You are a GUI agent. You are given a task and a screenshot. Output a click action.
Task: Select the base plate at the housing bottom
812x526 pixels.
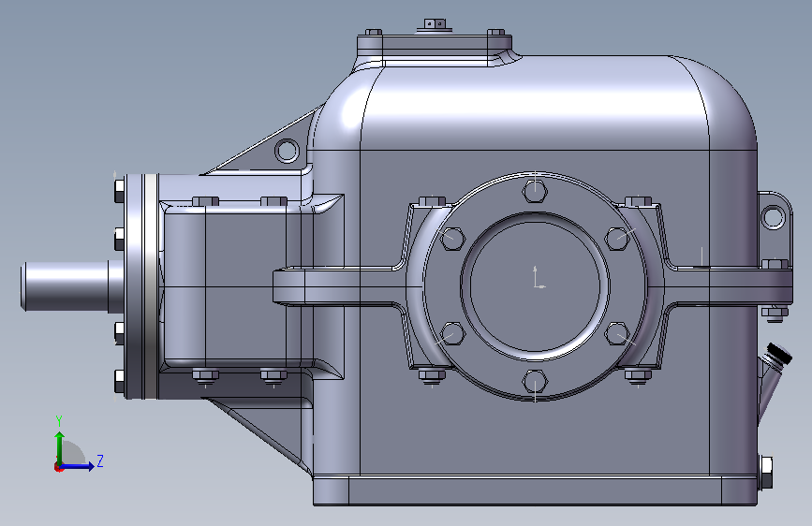point(535,491)
